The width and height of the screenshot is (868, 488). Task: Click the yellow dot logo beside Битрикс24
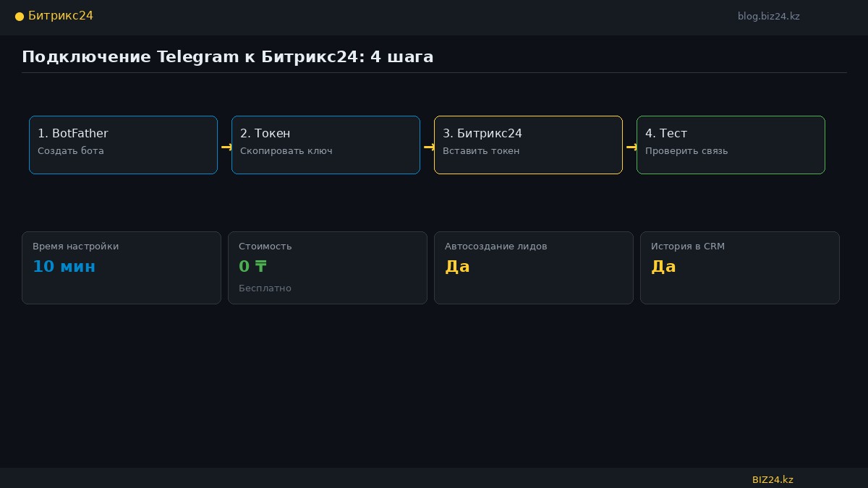point(20,17)
